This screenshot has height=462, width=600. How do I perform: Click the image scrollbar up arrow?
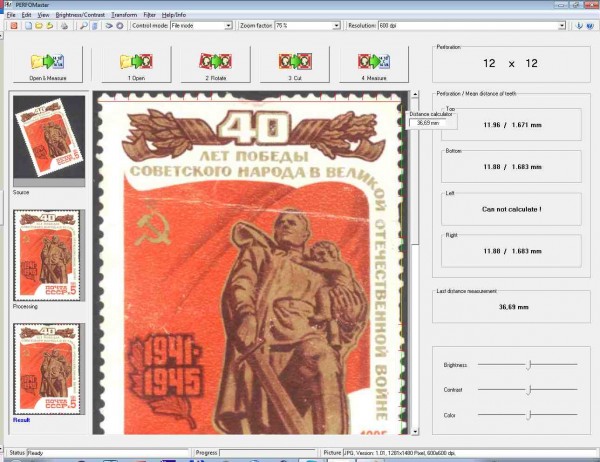tap(415, 94)
